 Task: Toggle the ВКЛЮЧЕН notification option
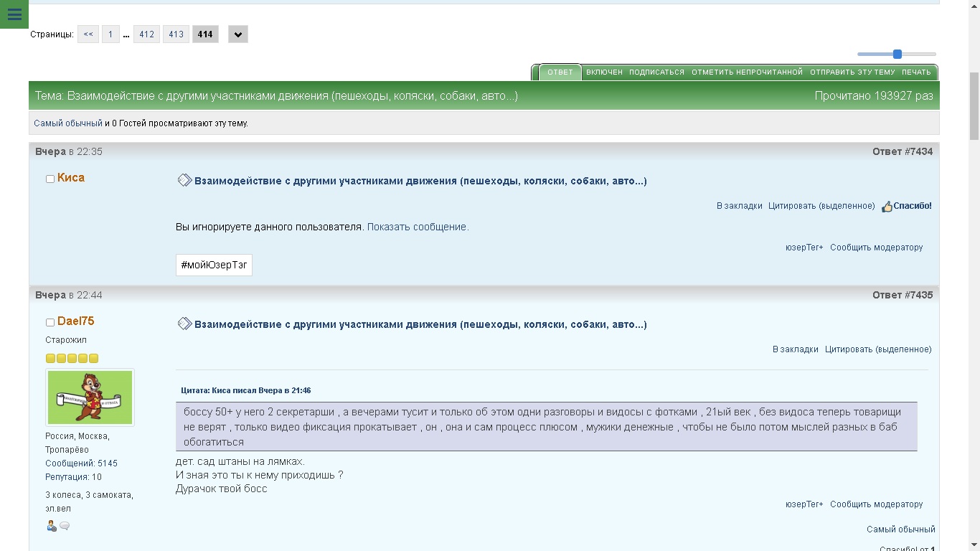click(604, 72)
